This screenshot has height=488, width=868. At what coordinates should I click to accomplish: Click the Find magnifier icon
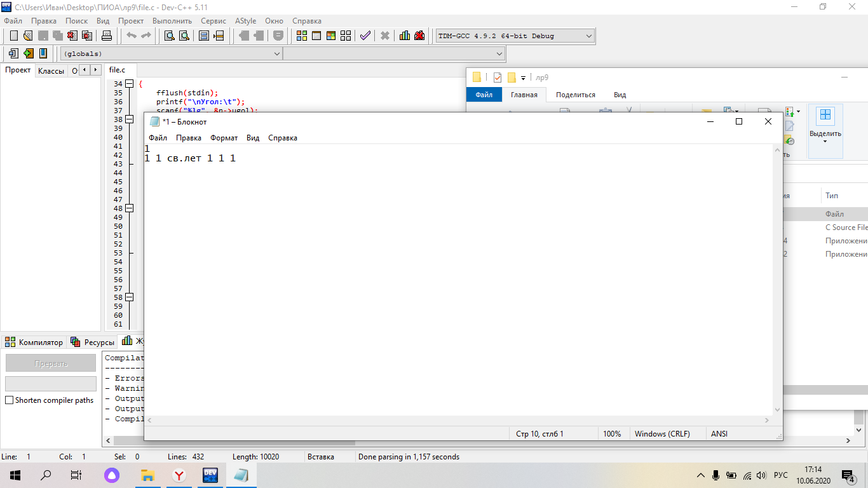click(x=170, y=36)
